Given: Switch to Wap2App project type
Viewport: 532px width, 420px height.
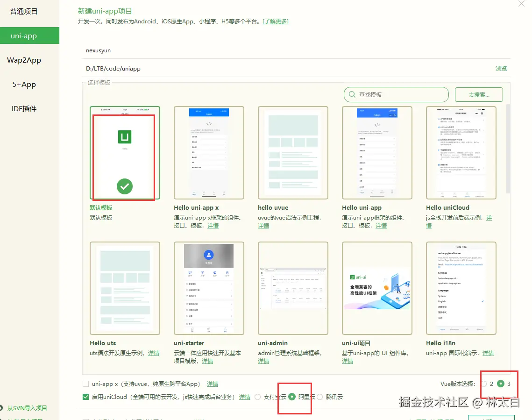Looking at the screenshot, I should (x=24, y=60).
